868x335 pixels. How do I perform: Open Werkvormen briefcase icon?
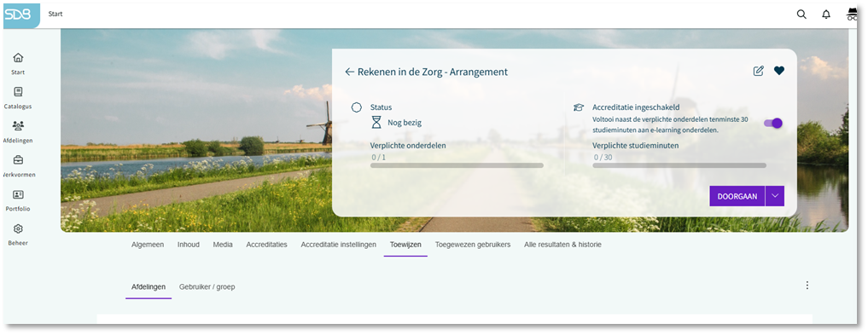pyautogui.click(x=18, y=160)
